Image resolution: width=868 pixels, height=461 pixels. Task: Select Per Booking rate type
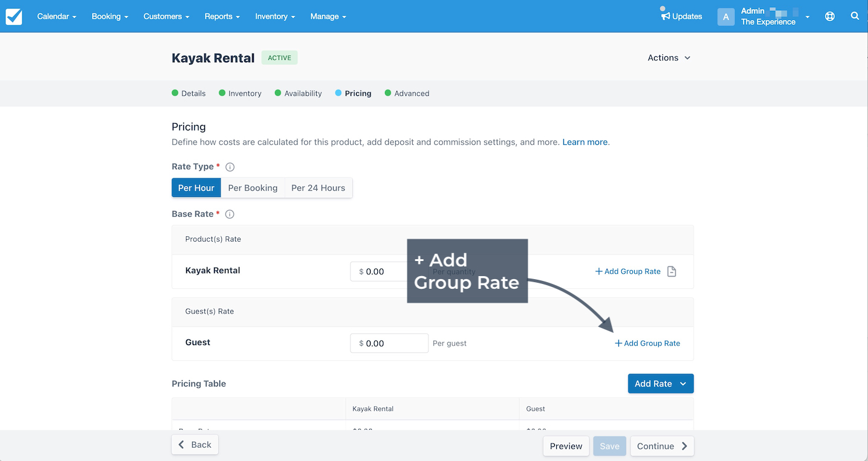click(253, 188)
